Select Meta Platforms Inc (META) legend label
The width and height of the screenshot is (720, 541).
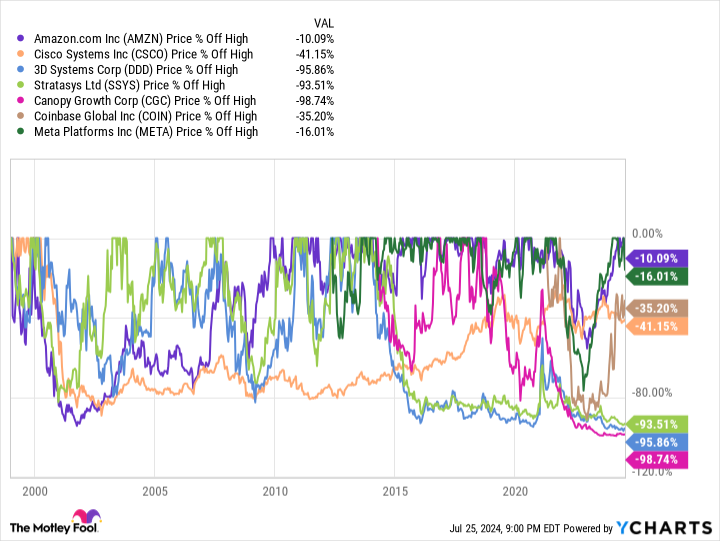[146, 132]
